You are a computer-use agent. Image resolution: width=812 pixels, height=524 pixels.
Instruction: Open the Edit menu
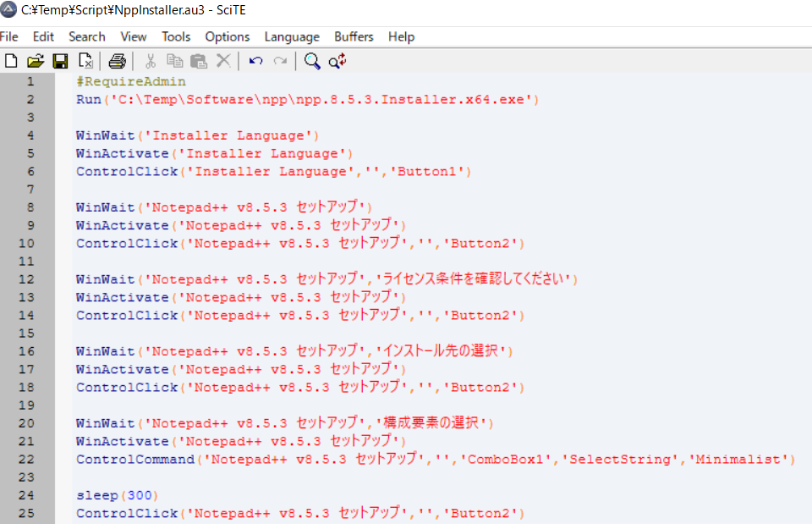pos(43,36)
